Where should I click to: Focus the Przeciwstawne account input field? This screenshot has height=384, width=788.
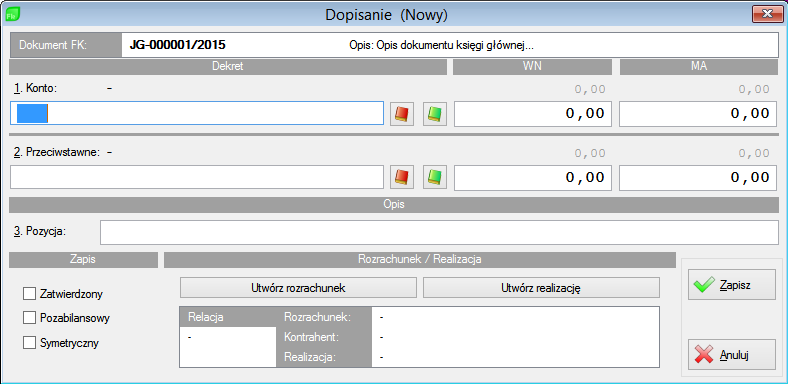[x=197, y=177]
